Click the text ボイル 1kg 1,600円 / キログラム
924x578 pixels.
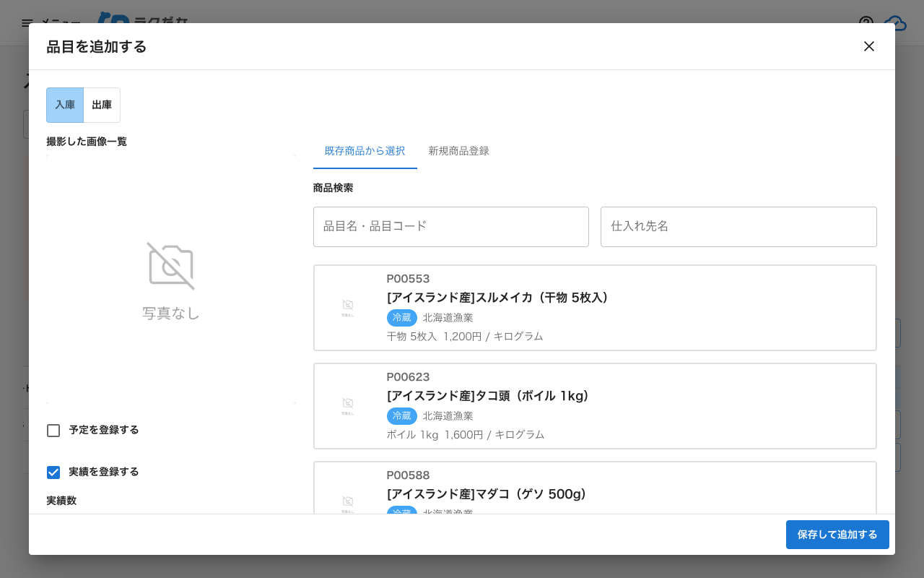click(x=466, y=435)
